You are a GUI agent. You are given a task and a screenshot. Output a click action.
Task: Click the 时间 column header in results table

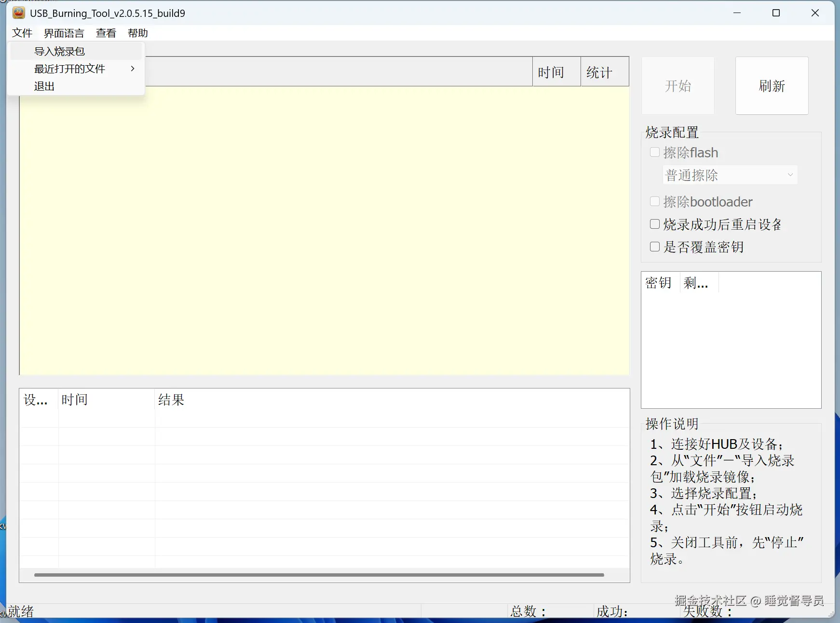coord(106,400)
